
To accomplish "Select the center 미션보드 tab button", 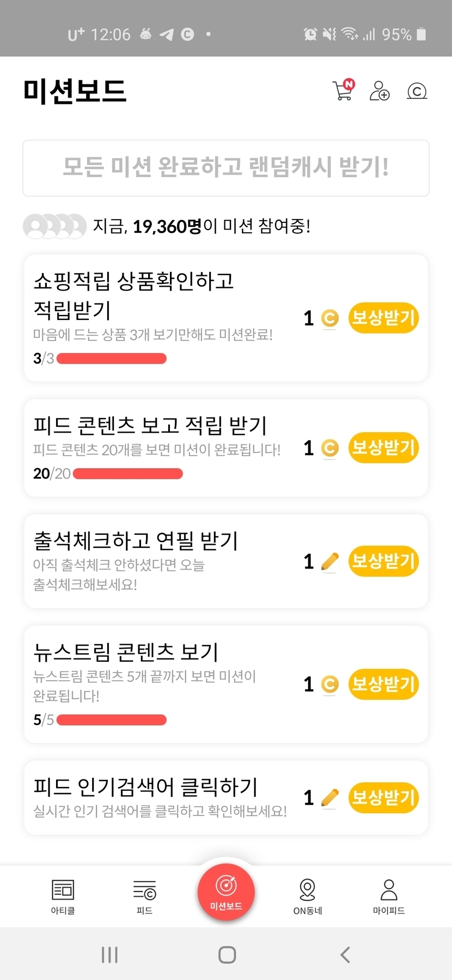I will pyautogui.click(x=226, y=892).
